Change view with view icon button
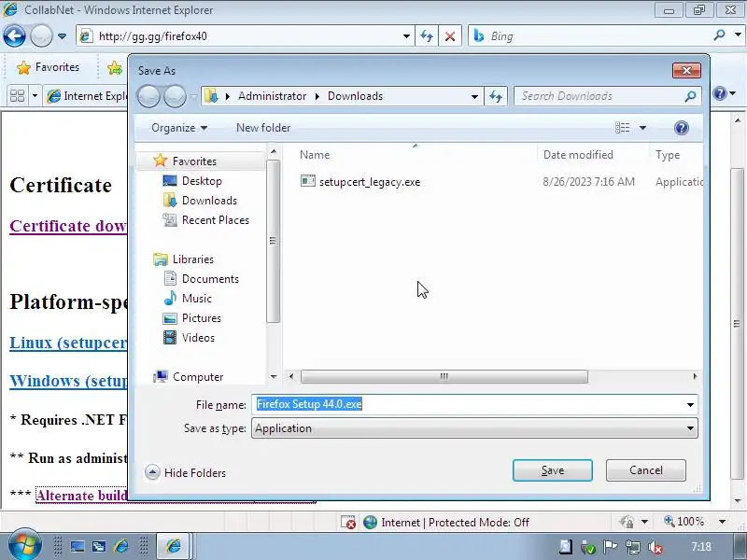The height and width of the screenshot is (560, 747). (x=622, y=128)
